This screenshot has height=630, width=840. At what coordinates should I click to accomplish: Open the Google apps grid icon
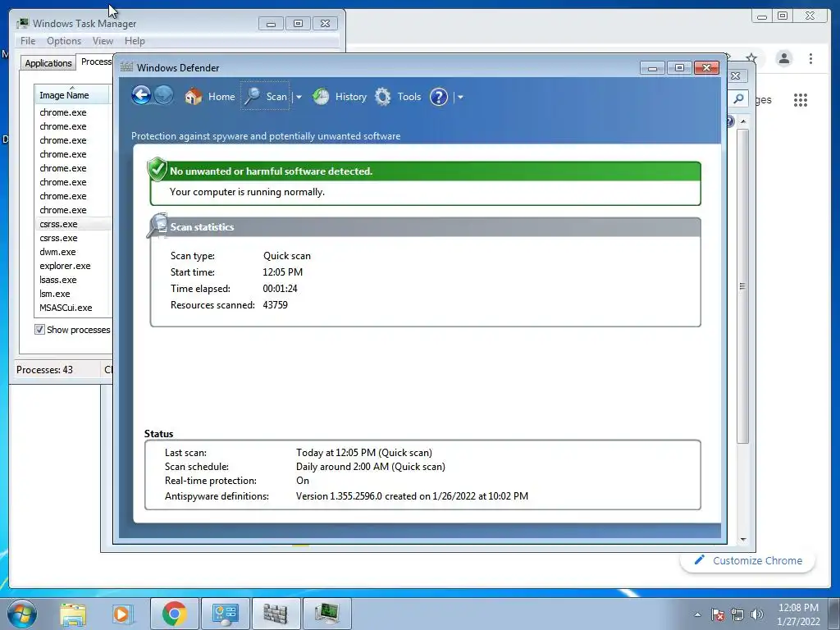(801, 99)
